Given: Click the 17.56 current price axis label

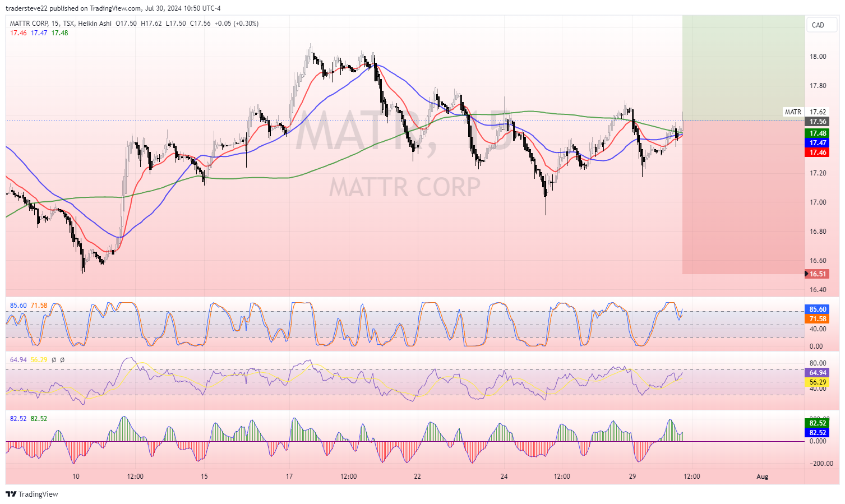Looking at the screenshot, I should [818, 122].
